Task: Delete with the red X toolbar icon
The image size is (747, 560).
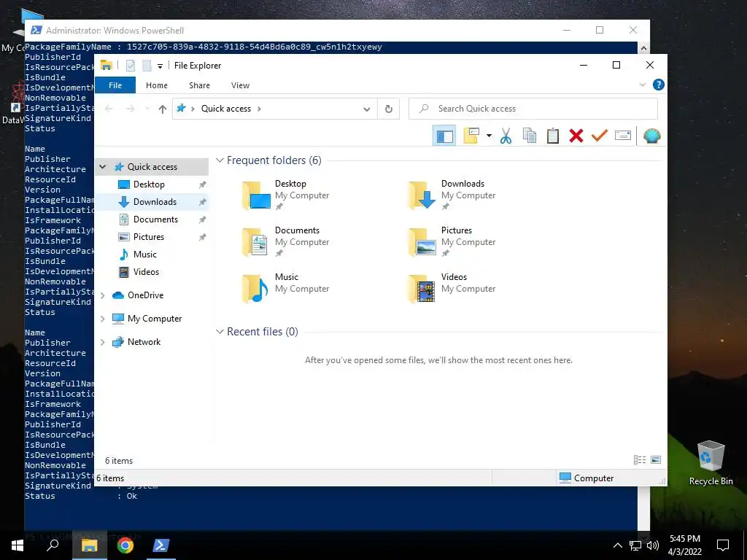Action: (x=576, y=136)
